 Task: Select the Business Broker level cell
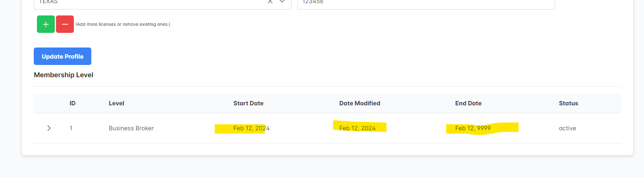(x=131, y=128)
